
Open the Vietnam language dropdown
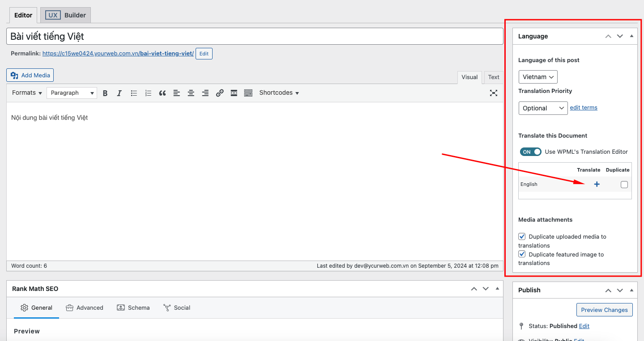click(x=538, y=77)
